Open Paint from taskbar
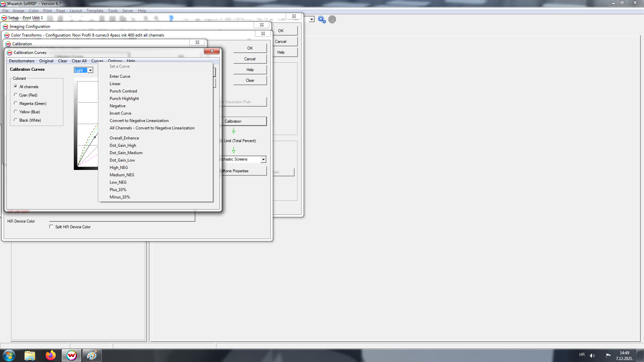 pos(92,355)
